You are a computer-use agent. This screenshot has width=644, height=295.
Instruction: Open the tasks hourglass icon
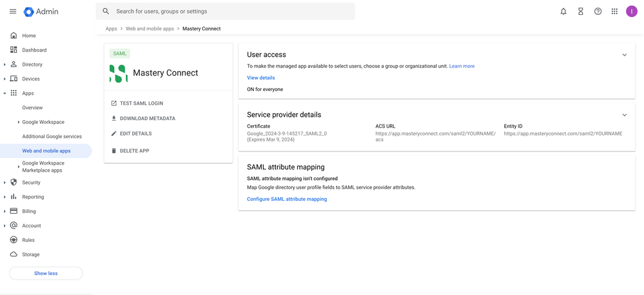click(x=581, y=12)
